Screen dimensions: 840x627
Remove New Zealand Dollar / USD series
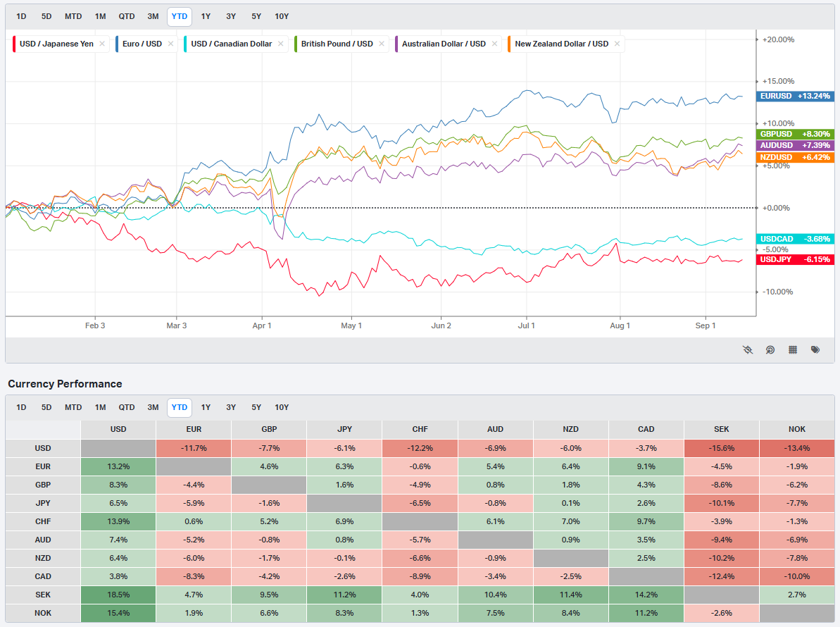click(x=617, y=44)
